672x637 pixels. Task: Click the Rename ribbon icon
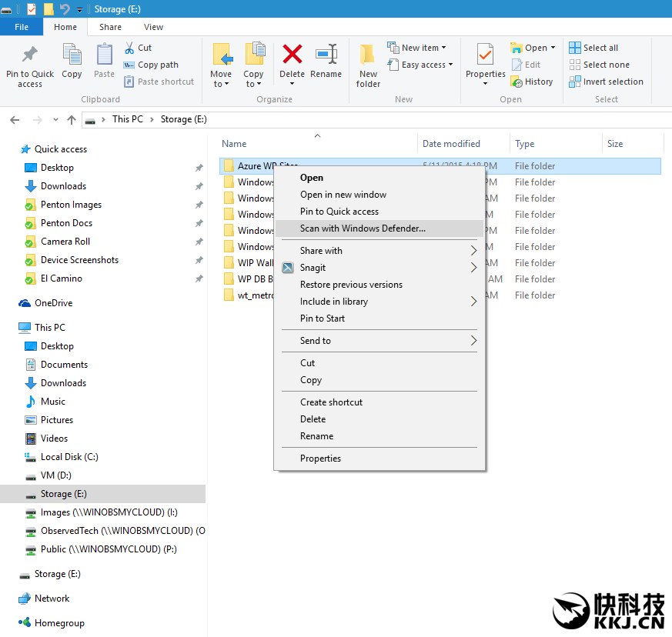[326, 55]
